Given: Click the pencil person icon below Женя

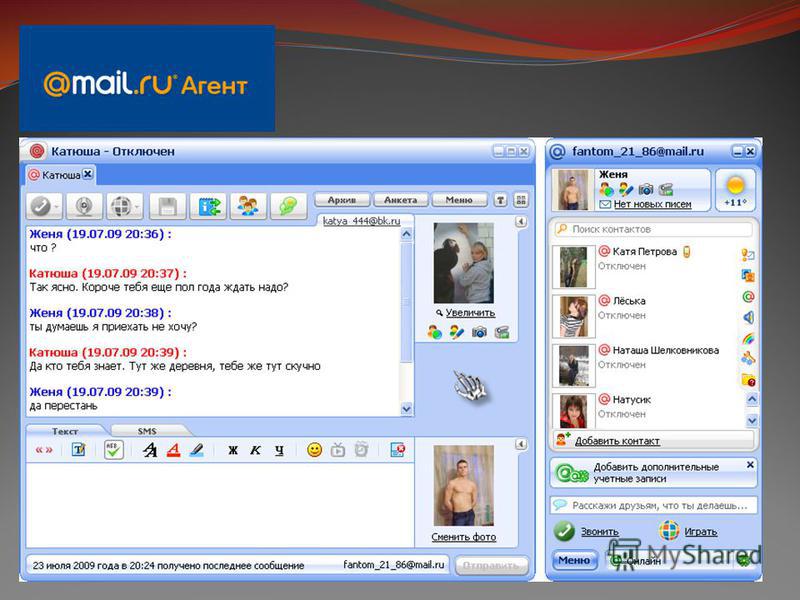Looking at the screenshot, I should pos(626,190).
